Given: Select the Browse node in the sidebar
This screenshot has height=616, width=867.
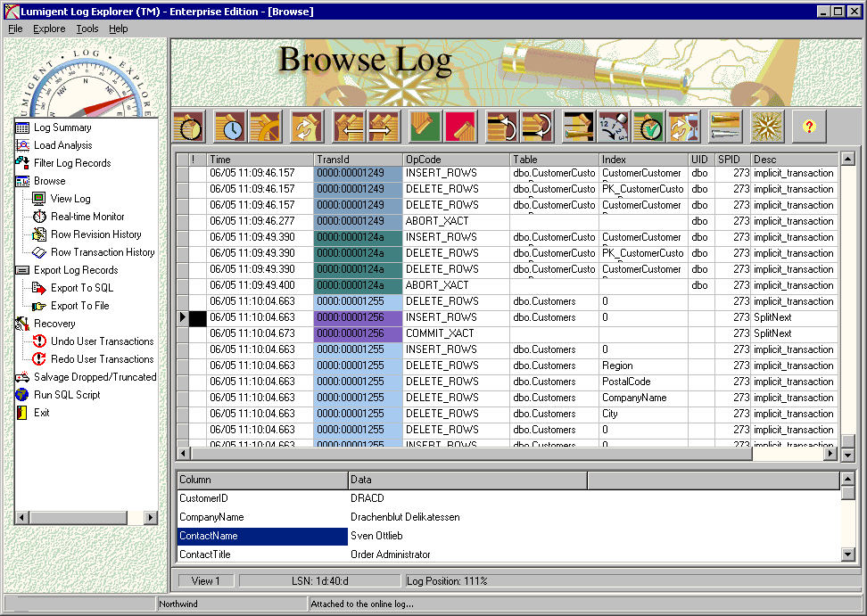Looking at the screenshot, I should click(49, 181).
